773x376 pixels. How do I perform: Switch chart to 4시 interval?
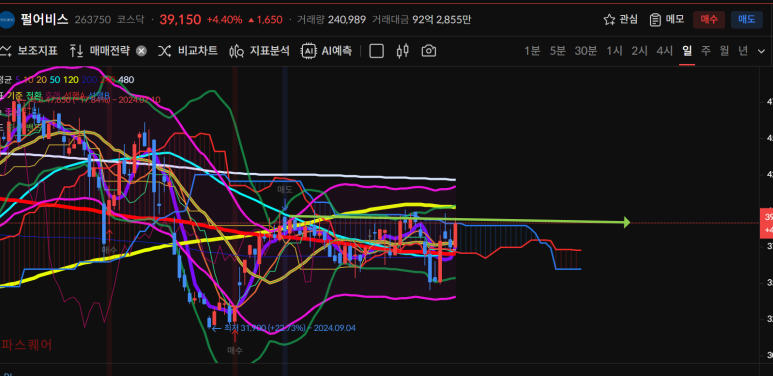point(665,51)
